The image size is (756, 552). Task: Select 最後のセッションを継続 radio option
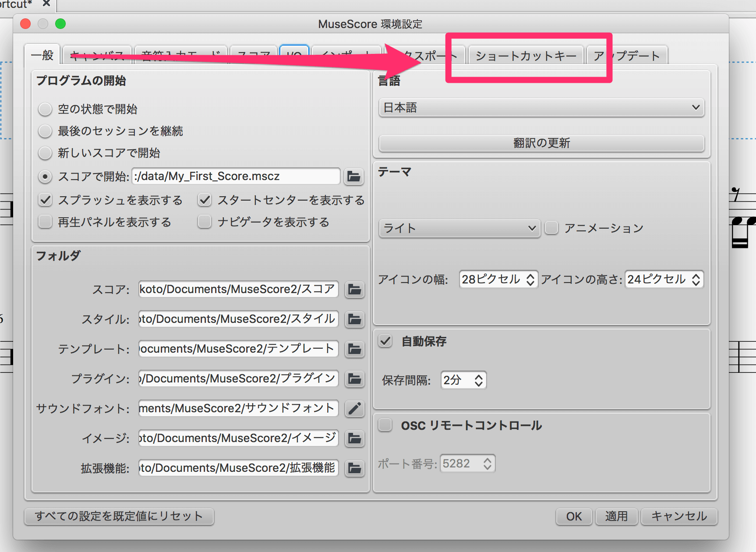pyautogui.click(x=45, y=131)
